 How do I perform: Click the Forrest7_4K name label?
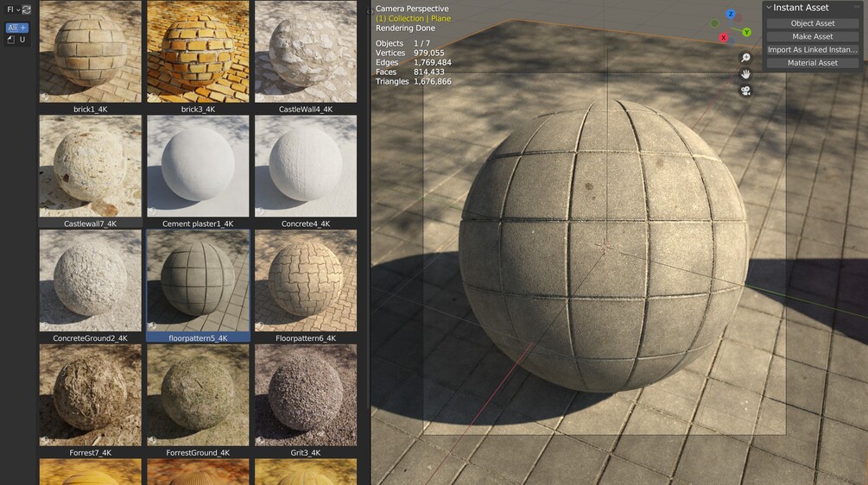(x=90, y=453)
